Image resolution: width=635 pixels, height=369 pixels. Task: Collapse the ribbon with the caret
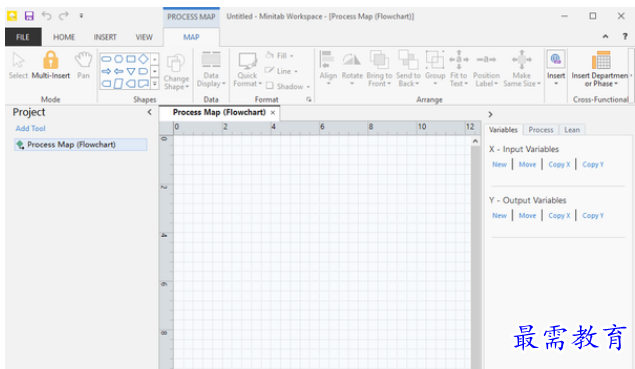click(605, 36)
